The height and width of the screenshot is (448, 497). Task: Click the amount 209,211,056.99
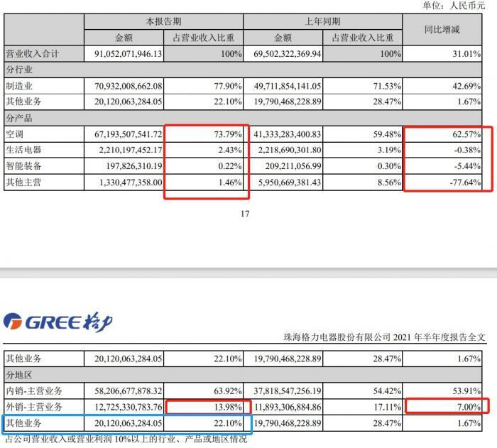293,166
